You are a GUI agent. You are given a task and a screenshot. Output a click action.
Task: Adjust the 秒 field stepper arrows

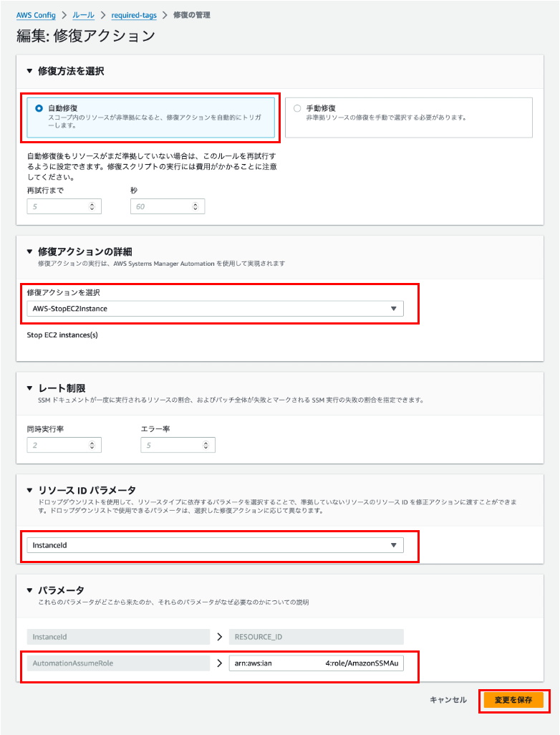tap(195, 206)
